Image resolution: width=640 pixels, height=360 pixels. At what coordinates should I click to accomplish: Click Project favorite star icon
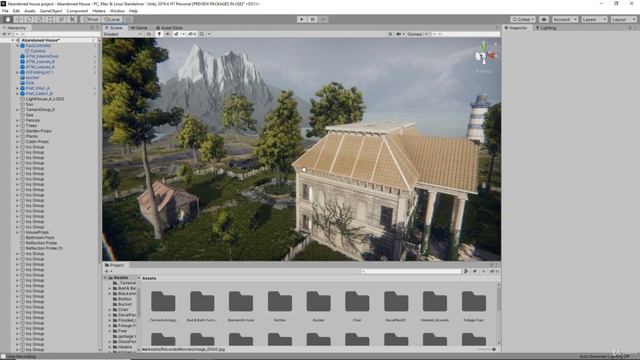[x=484, y=271]
